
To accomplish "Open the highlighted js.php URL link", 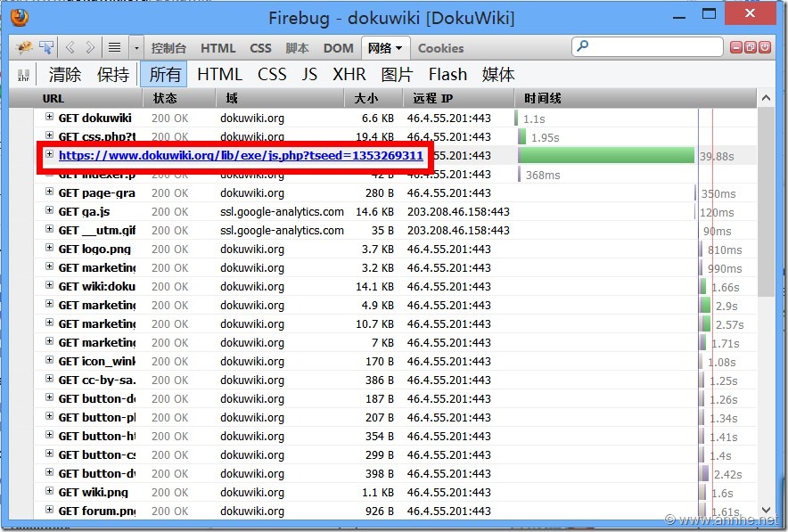I will tap(241, 156).
